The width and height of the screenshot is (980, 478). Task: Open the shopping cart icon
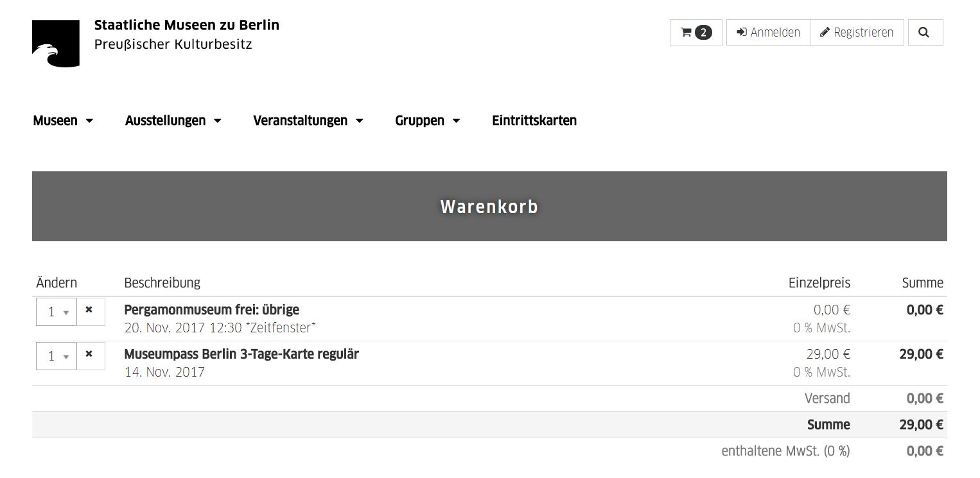click(x=687, y=33)
